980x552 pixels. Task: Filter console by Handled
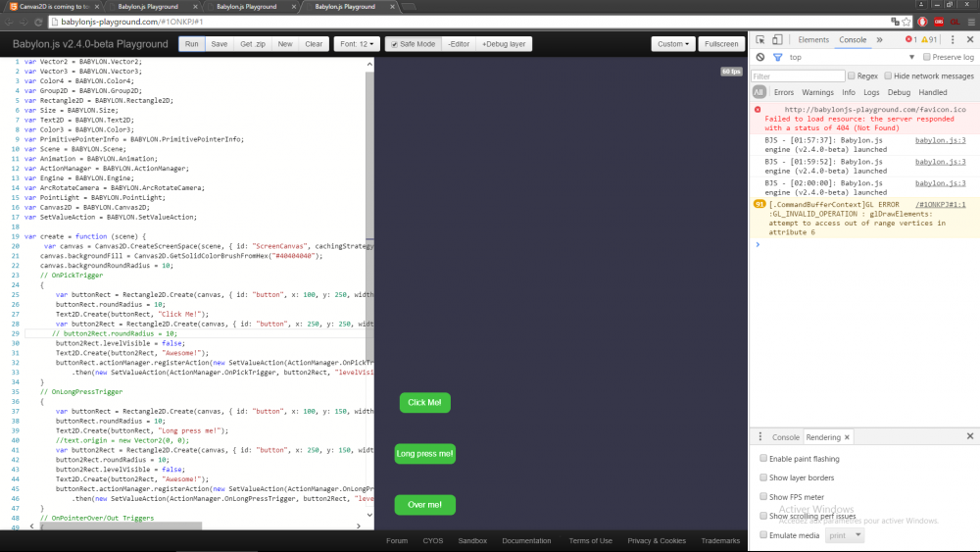(933, 92)
